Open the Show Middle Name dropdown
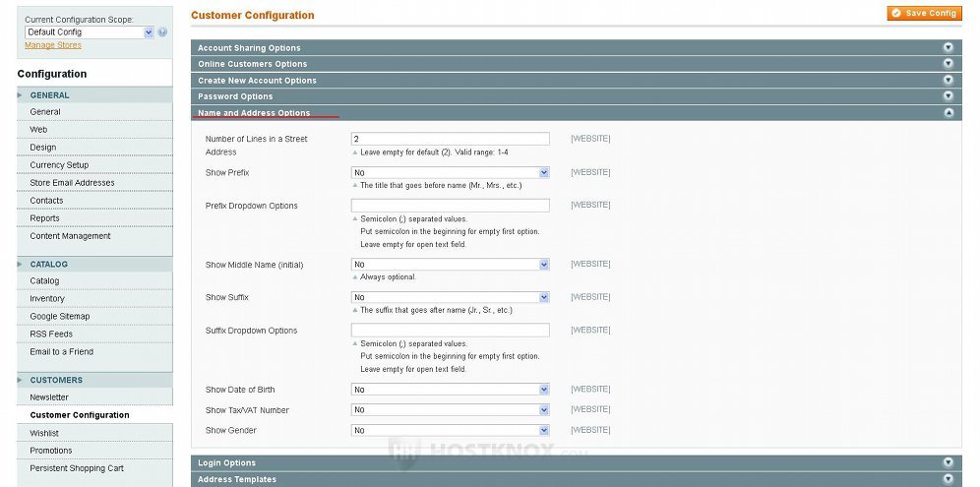Image resolution: width=980 pixels, height=487 pixels. click(450, 265)
